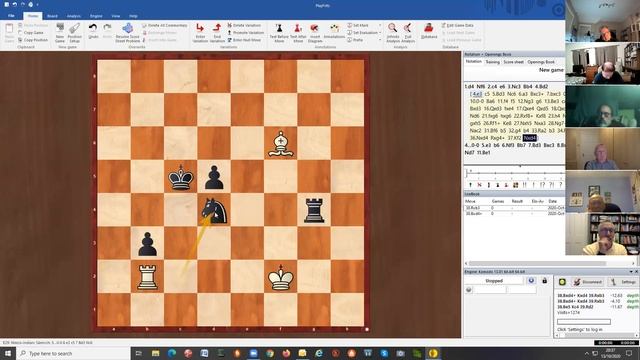
Task: Click the red X delete annotation symbol
Action: (480, 185)
